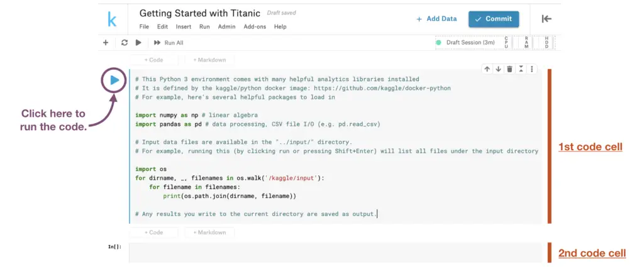This screenshot has height=267, width=644.
Task: Click the comment line mentioning "../input/" directory
Action: 243,143
